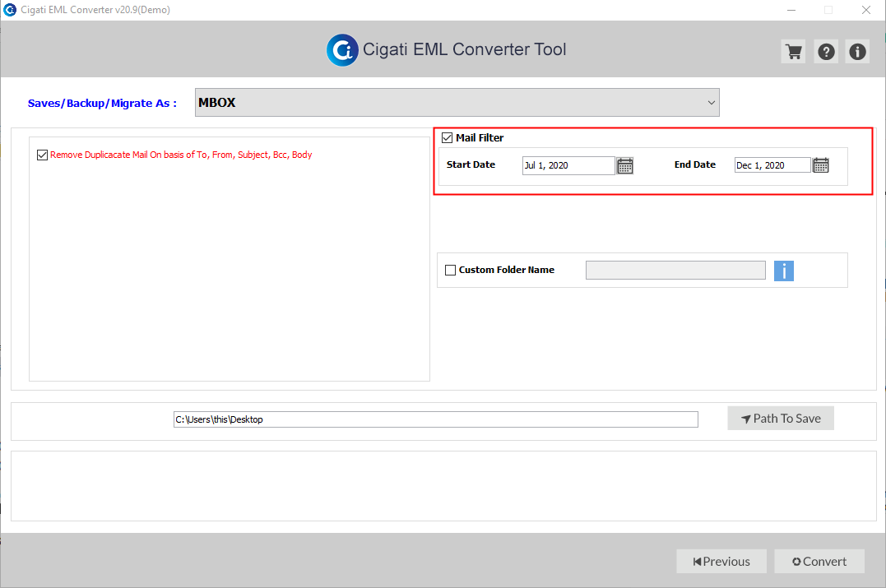The image size is (886, 588).
Task: Uncheck Remove Duplicate Mail checkbox
Action: [43, 155]
